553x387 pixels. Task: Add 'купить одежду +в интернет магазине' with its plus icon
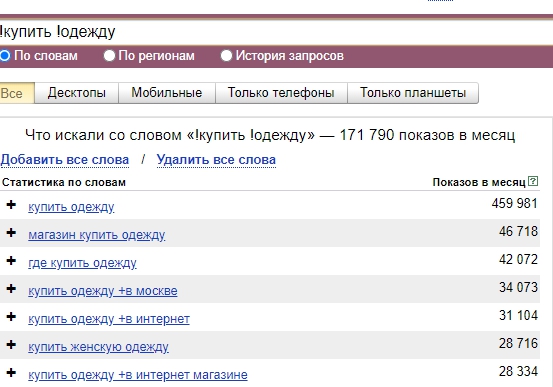click(x=11, y=373)
